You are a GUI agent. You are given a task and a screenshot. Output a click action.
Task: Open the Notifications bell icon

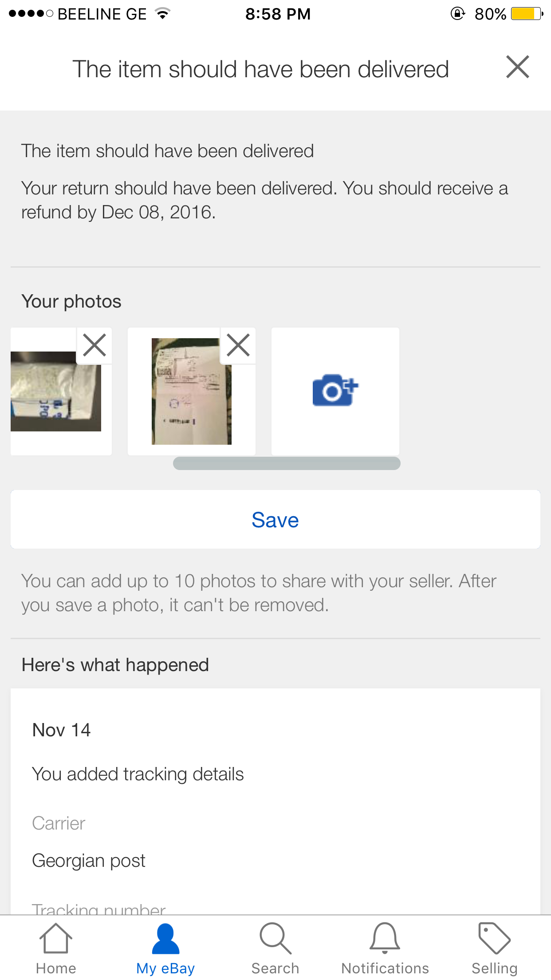(x=385, y=938)
